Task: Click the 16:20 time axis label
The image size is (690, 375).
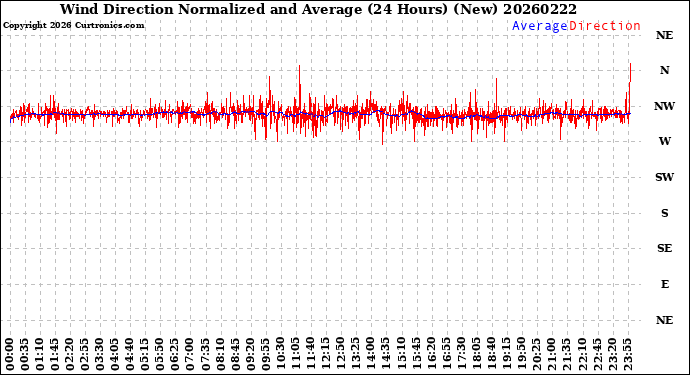Action: (431, 354)
